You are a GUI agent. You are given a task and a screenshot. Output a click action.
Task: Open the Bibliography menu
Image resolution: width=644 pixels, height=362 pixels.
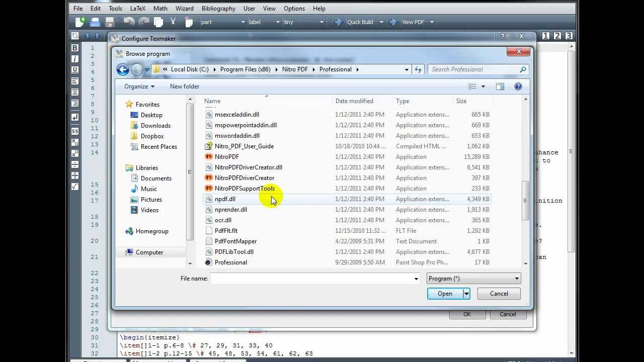pos(218,9)
